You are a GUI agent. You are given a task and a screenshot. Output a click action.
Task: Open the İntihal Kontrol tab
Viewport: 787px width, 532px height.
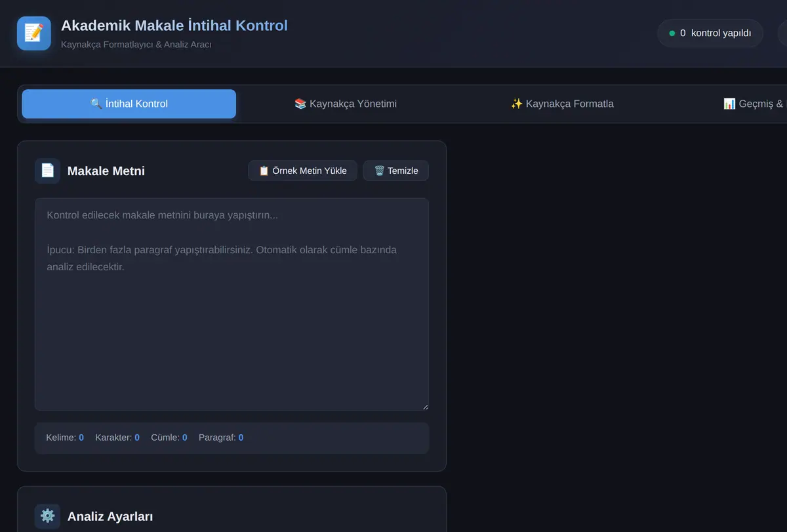click(129, 104)
